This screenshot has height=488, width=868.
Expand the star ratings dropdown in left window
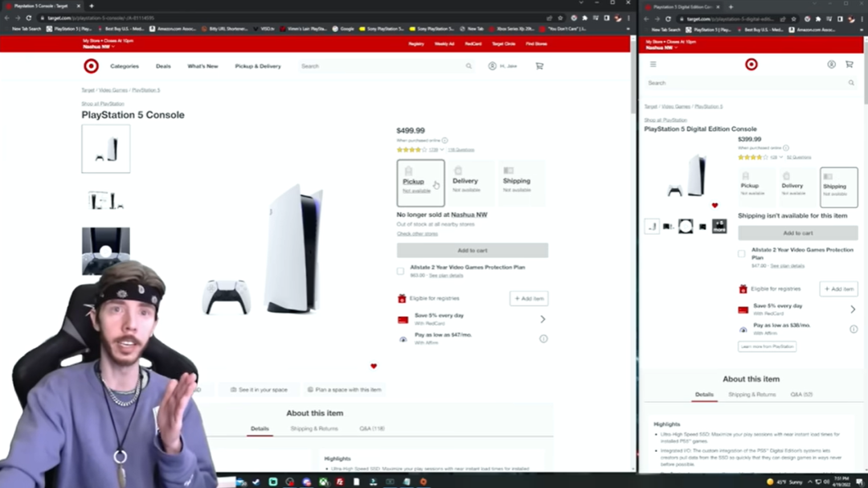point(442,150)
